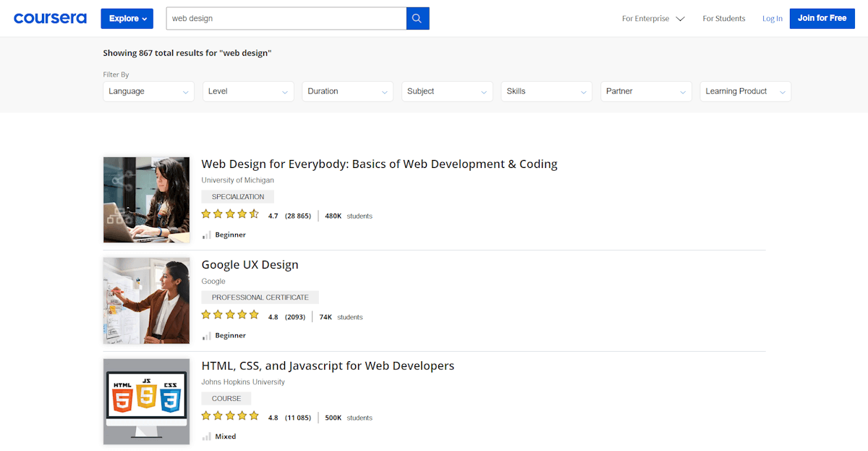This screenshot has height=451, width=868.
Task: Click the star rating of HTML, CSS, Javascript course
Action: pos(230,416)
